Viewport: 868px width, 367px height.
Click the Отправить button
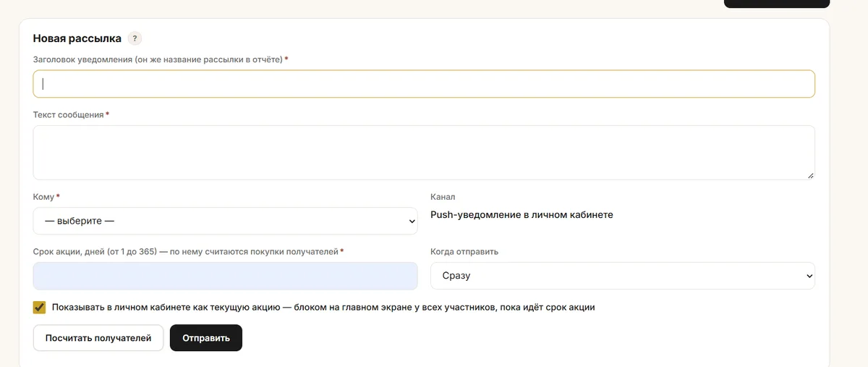(206, 338)
